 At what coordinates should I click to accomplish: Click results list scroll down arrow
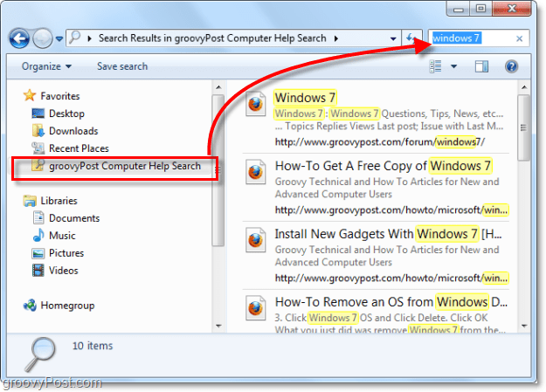point(524,326)
